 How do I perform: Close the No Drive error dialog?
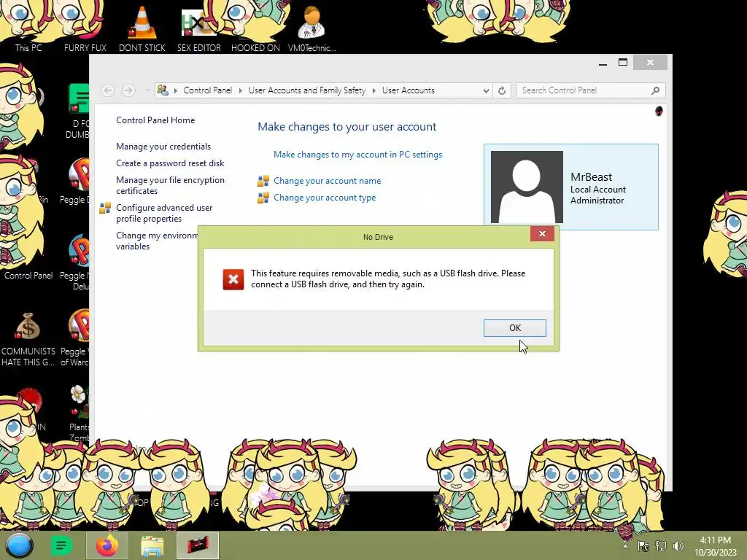click(542, 233)
